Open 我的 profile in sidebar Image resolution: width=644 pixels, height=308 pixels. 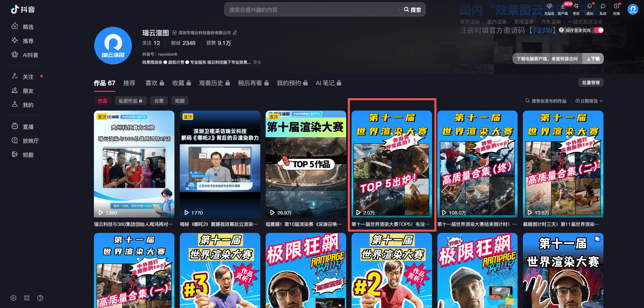pyautogui.click(x=23, y=105)
